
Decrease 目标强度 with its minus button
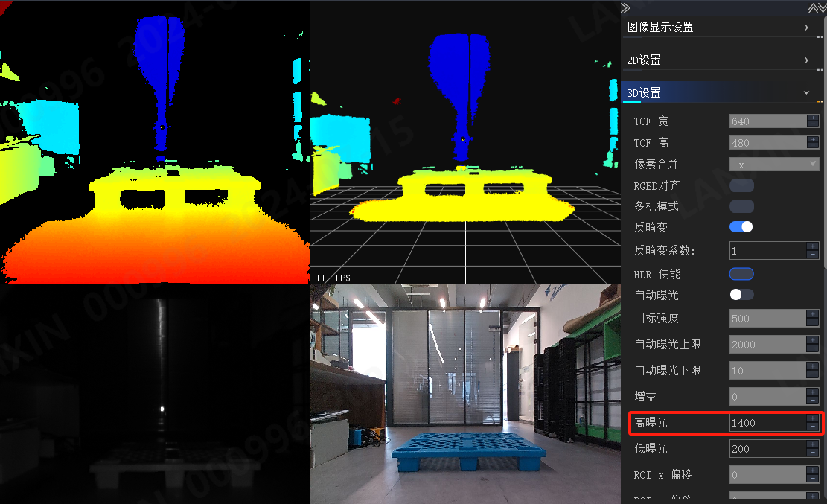point(813,322)
